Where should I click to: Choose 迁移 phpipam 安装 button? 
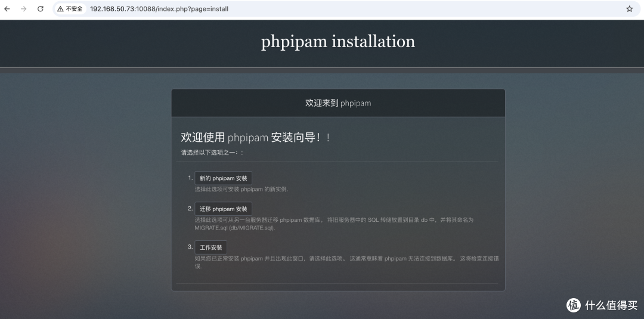(x=223, y=209)
